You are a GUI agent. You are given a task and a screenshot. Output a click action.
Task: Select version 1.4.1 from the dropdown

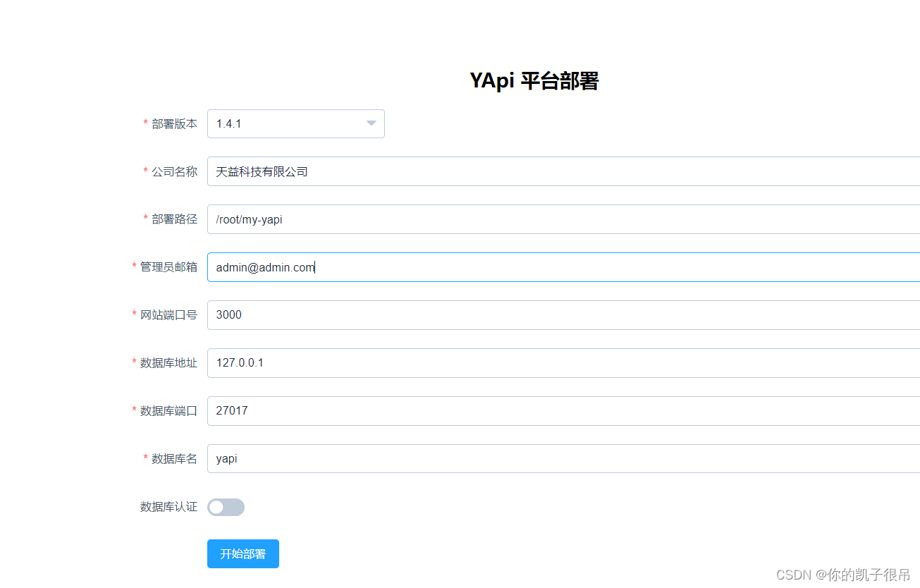[295, 123]
